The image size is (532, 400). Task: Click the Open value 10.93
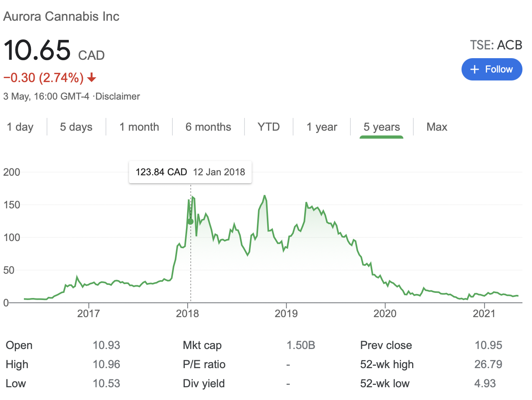tap(106, 345)
